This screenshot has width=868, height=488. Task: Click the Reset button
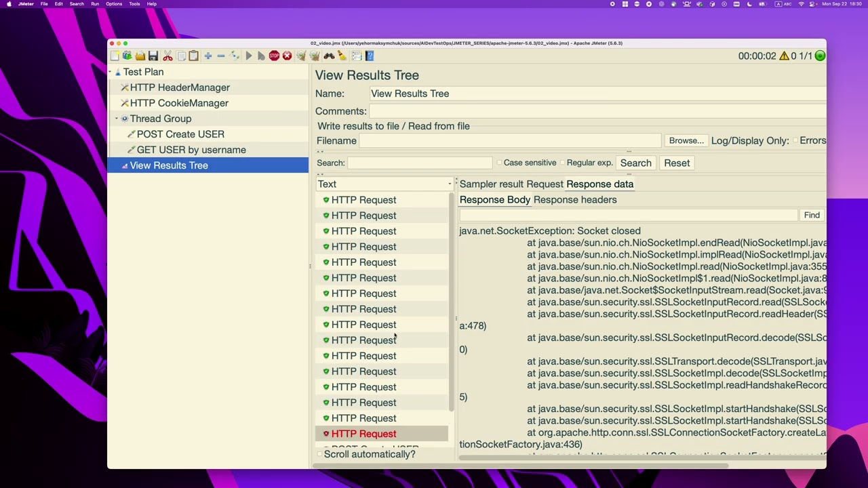(677, 163)
